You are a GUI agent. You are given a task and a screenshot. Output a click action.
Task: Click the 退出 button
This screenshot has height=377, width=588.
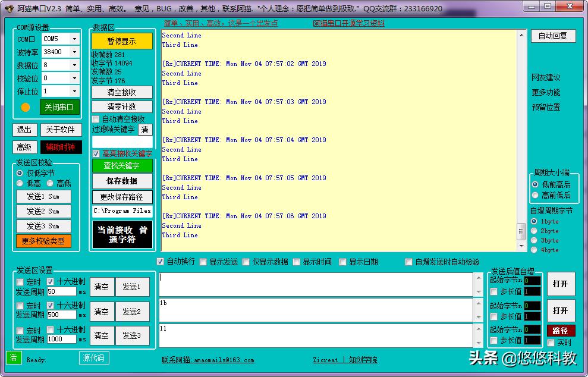point(25,130)
